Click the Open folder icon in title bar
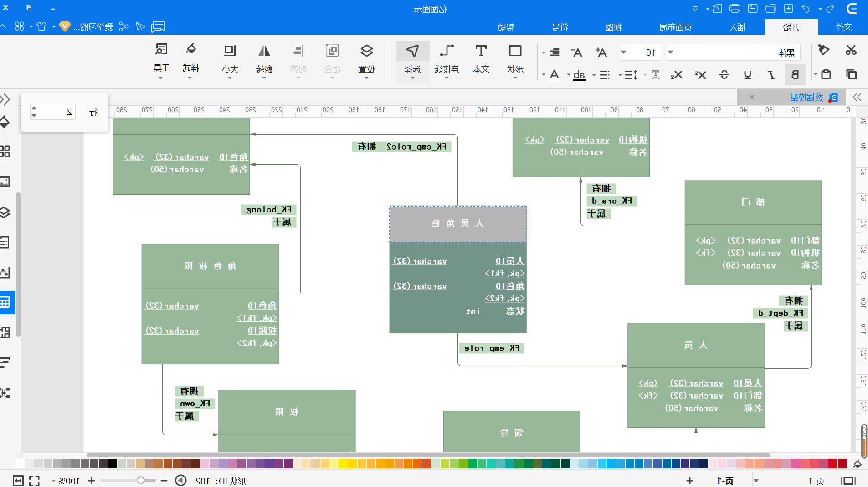 770,8
